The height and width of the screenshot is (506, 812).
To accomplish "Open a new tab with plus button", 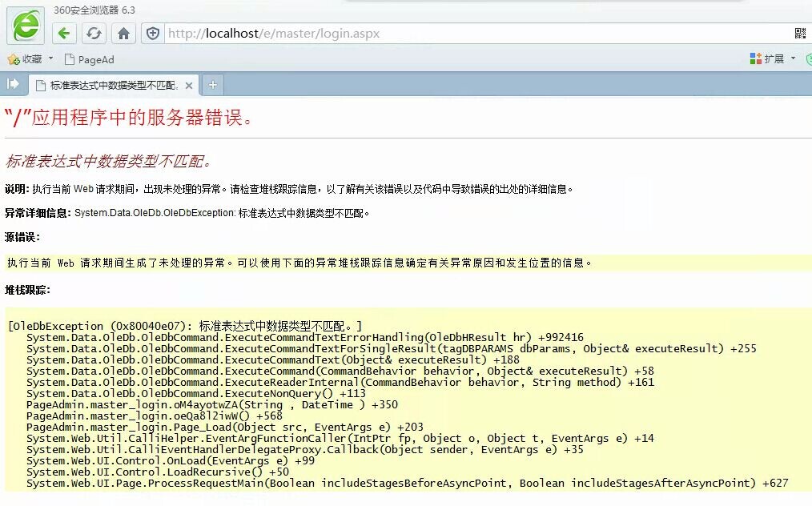I will [212, 85].
